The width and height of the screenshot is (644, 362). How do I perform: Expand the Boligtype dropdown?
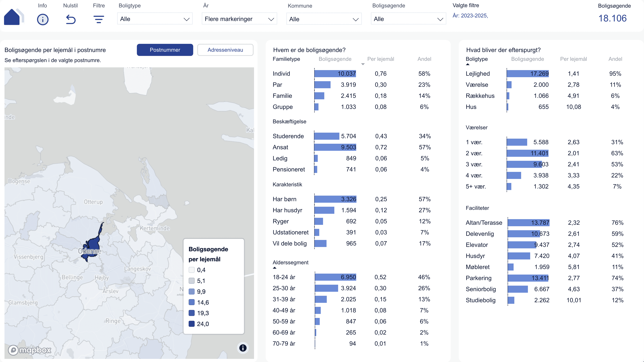click(155, 19)
